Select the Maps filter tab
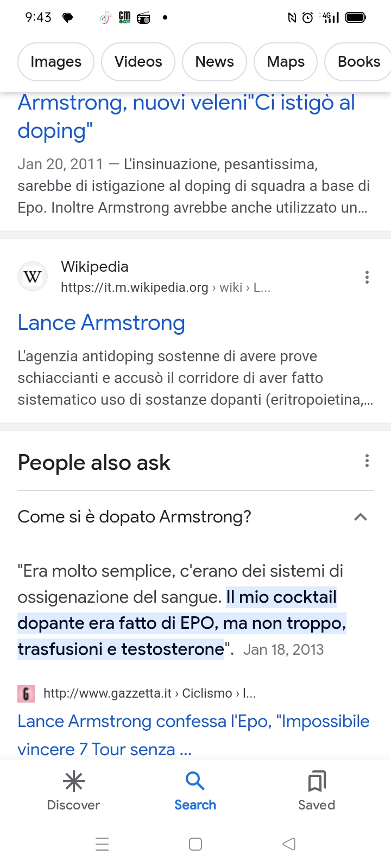 (x=286, y=62)
